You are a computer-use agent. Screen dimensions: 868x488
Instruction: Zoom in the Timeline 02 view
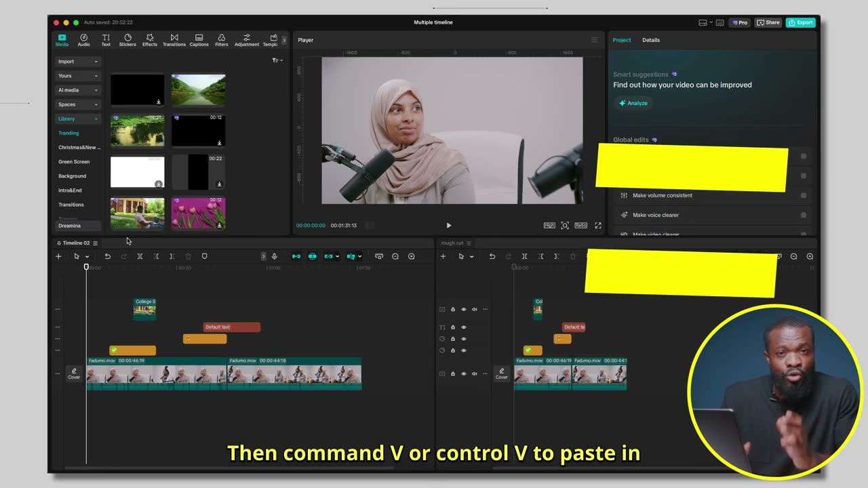(x=412, y=256)
